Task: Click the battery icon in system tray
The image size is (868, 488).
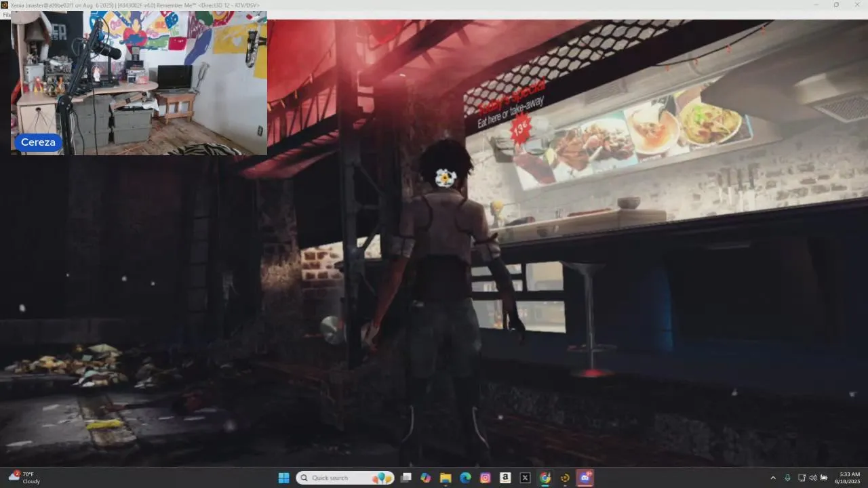Action: click(x=824, y=478)
